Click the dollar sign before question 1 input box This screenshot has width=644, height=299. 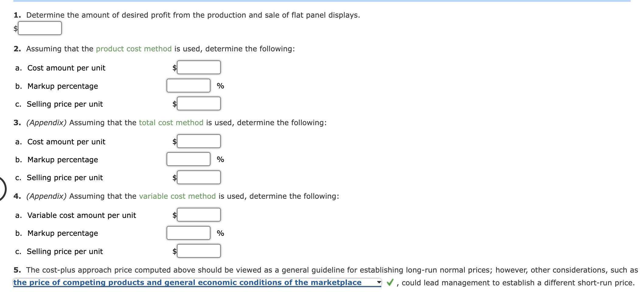[15, 29]
